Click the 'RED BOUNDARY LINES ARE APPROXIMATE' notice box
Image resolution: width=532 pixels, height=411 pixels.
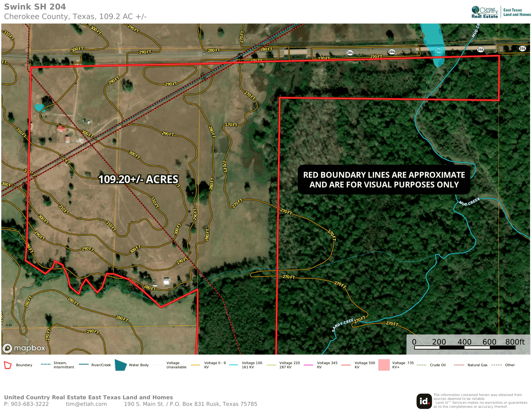tap(384, 180)
